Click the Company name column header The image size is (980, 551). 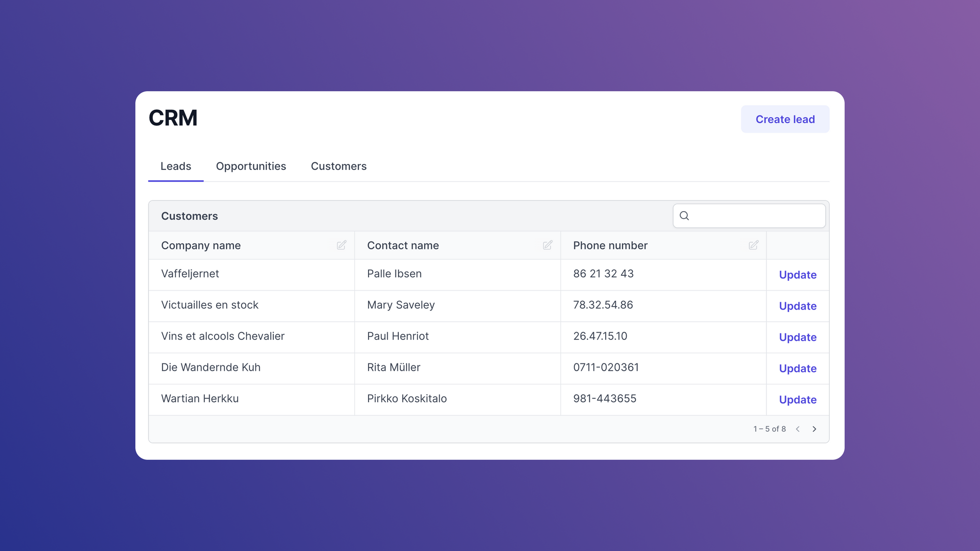pos(251,245)
